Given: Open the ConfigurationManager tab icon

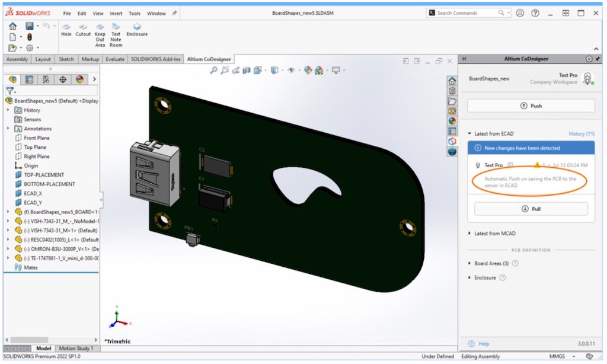Looking at the screenshot, I should [46, 79].
